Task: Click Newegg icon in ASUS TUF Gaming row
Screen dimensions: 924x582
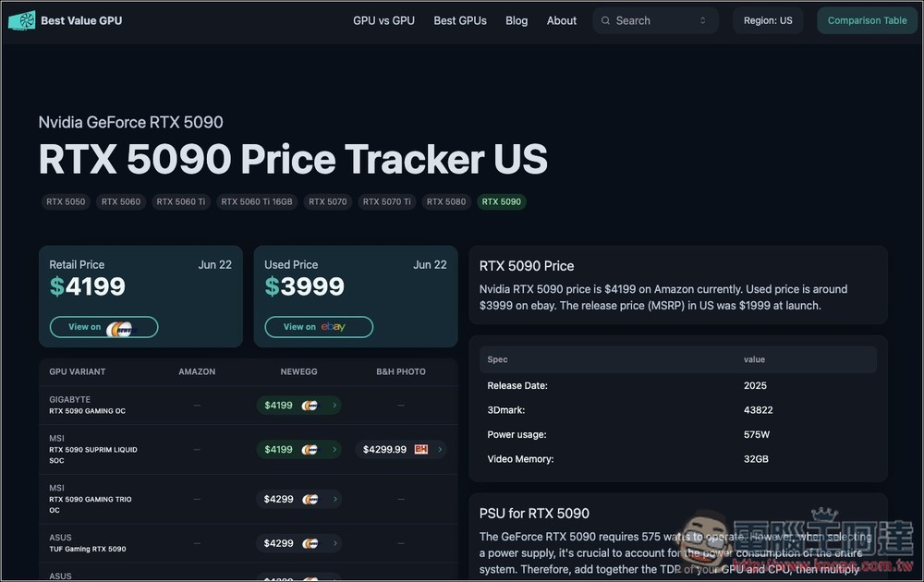Action: (310, 544)
